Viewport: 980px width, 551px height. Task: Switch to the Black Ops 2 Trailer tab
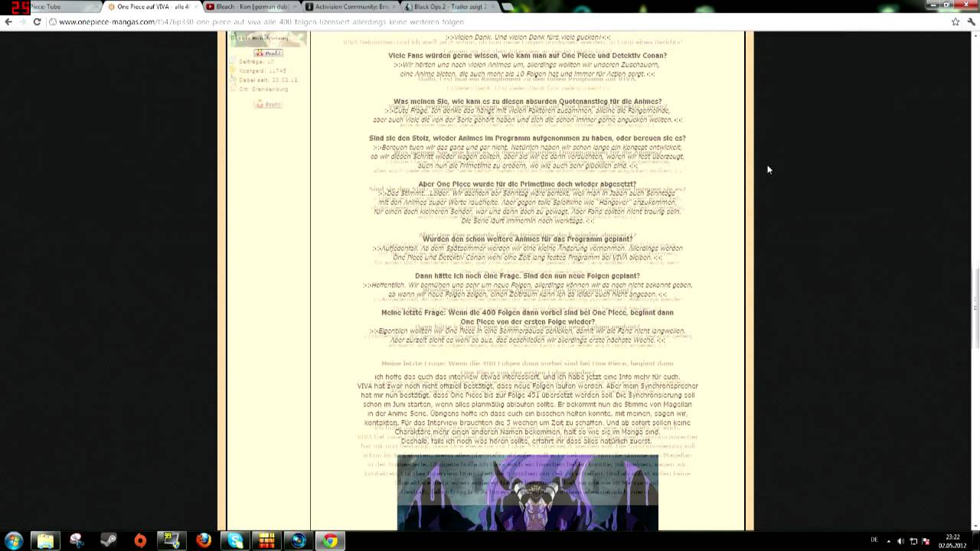[449, 7]
